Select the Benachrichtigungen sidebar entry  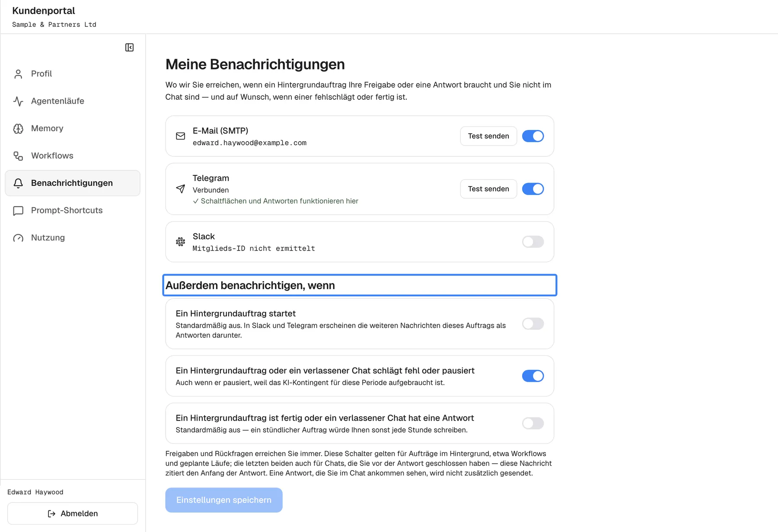(73, 183)
